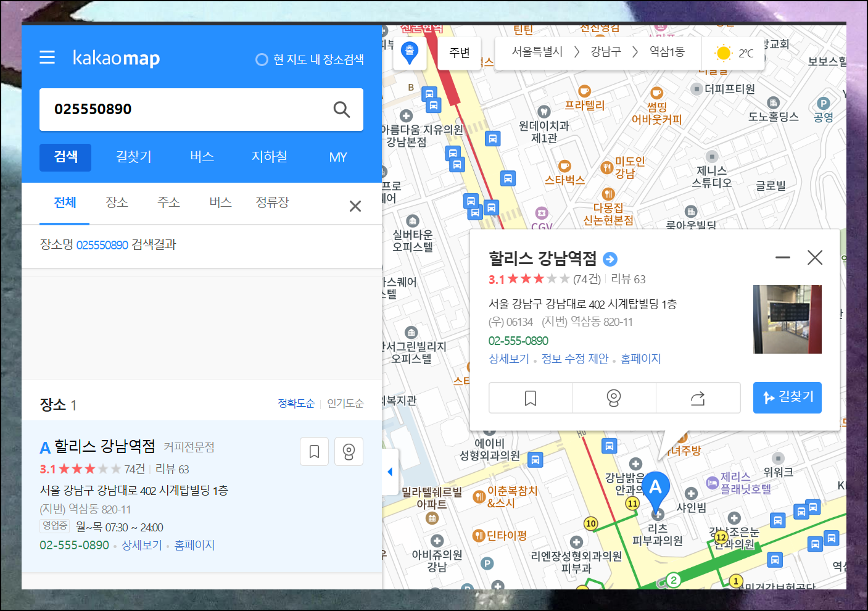Click the kakaomap logo
868x611 pixels.
pos(116,58)
